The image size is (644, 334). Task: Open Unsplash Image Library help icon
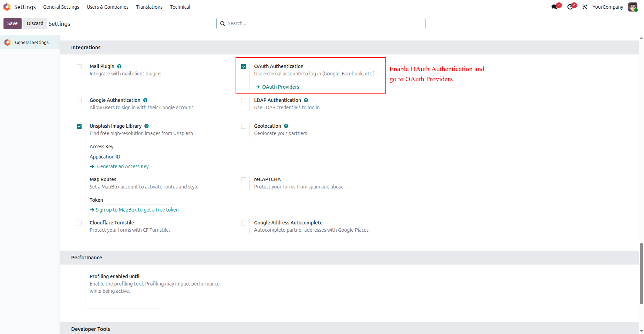(x=146, y=126)
